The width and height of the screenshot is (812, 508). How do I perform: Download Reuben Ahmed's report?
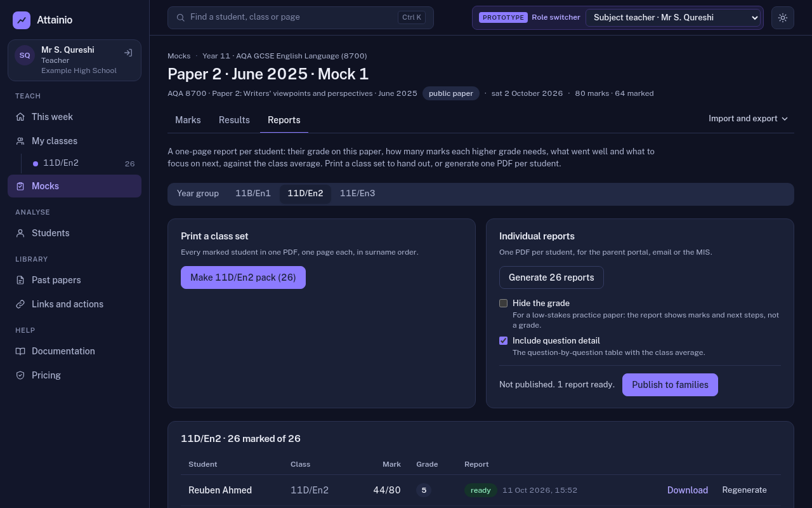click(x=688, y=490)
